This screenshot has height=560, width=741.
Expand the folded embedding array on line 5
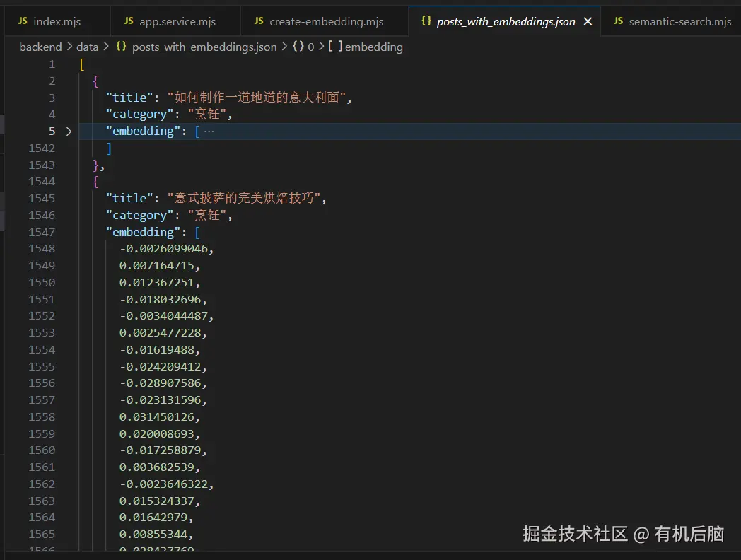[69, 132]
